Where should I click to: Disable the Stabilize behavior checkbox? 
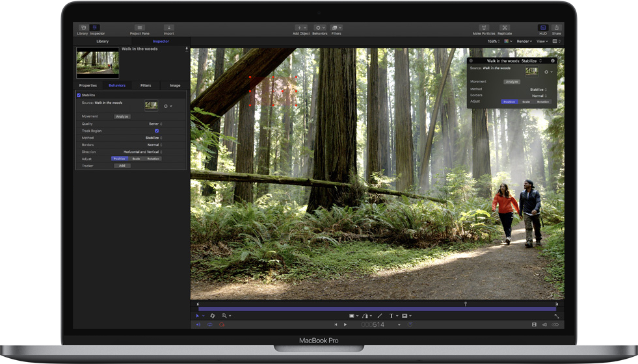79,95
